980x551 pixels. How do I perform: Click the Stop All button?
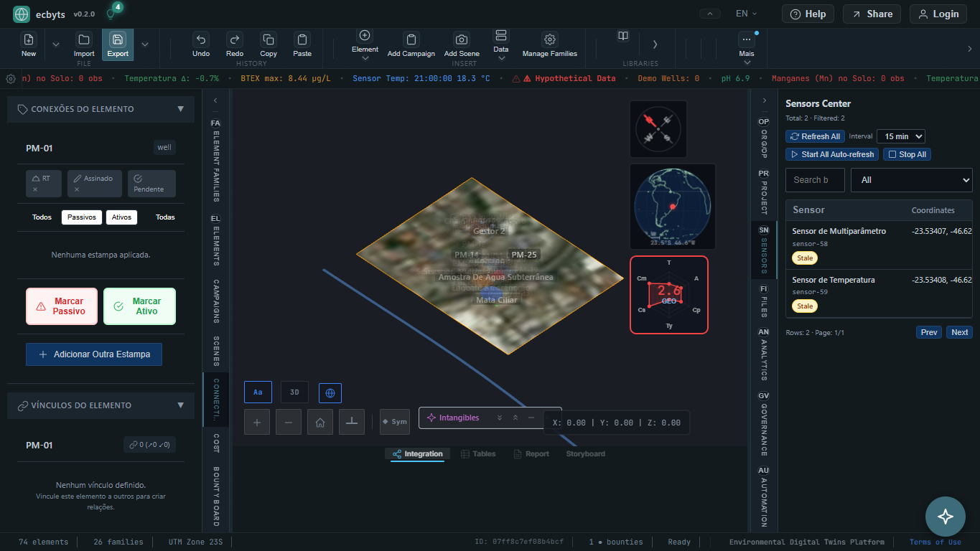(x=907, y=154)
